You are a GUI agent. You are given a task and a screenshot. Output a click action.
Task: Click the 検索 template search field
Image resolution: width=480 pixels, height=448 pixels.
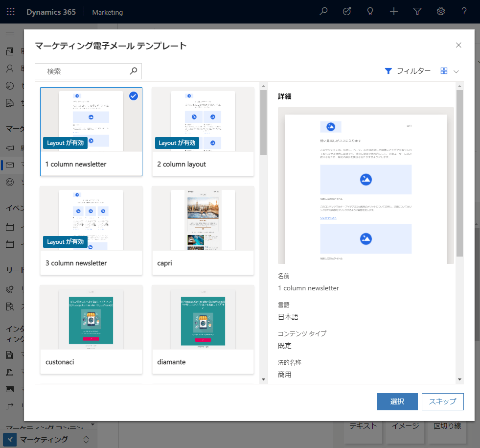point(83,71)
